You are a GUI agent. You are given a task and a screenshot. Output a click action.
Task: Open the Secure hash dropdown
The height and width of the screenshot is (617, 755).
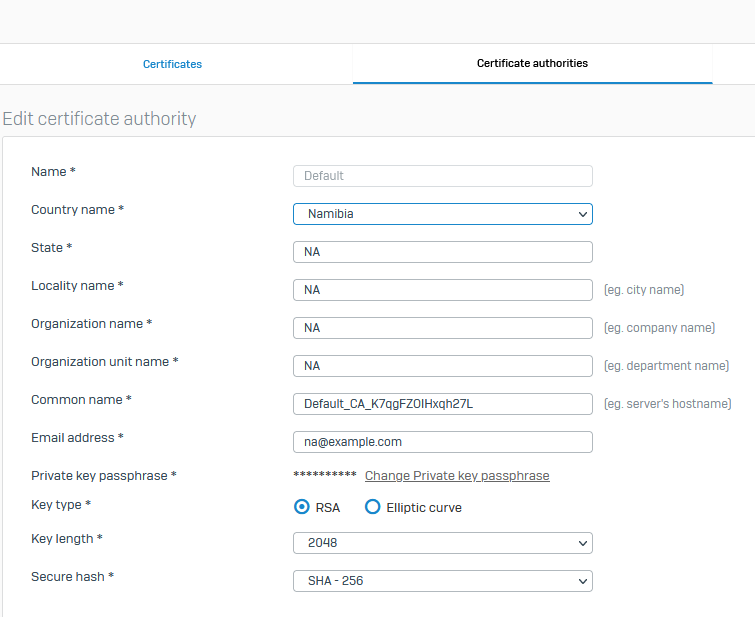[443, 581]
